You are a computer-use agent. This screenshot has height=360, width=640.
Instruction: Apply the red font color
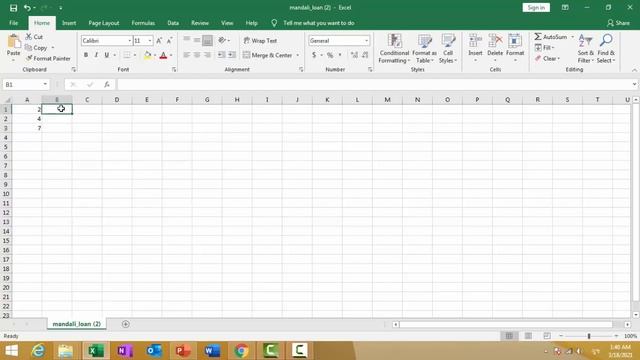[163, 55]
